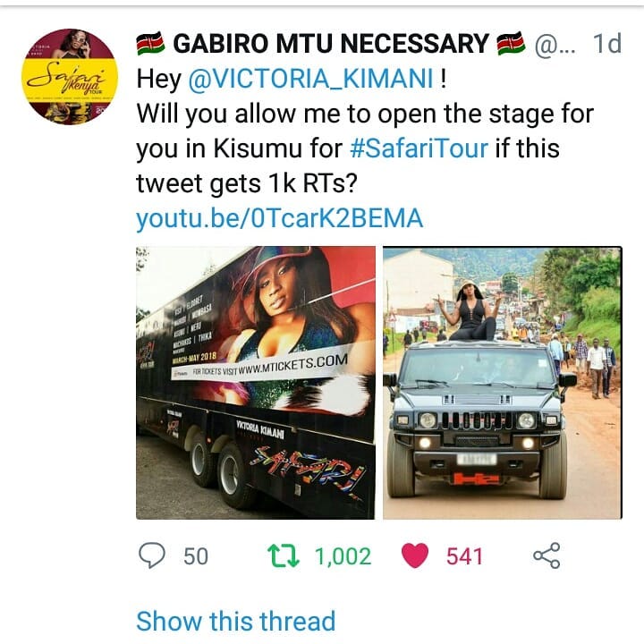Click the 1,002 retweets count
Viewport: 644px width, 644px height.
343,556
